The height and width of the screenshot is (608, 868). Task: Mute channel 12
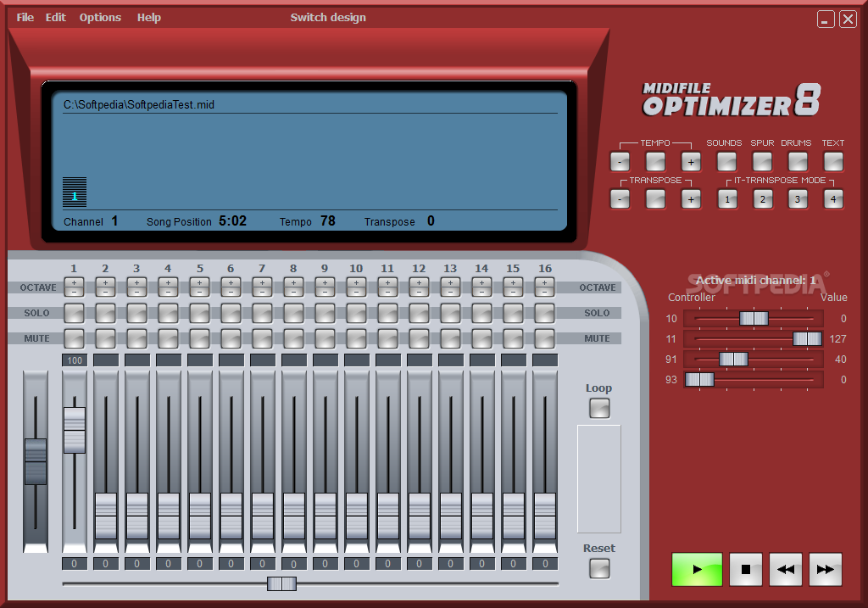(x=419, y=338)
